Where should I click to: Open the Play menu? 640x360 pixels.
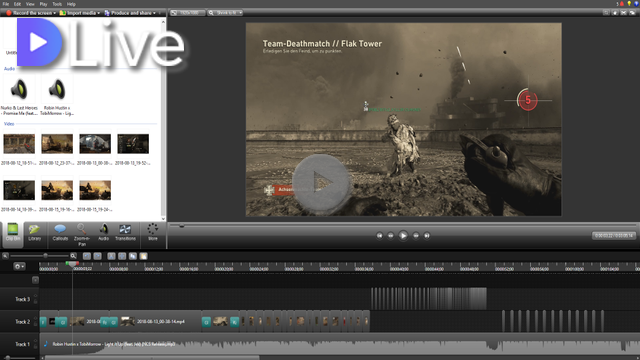pyautogui.click(x=43, y=4)
